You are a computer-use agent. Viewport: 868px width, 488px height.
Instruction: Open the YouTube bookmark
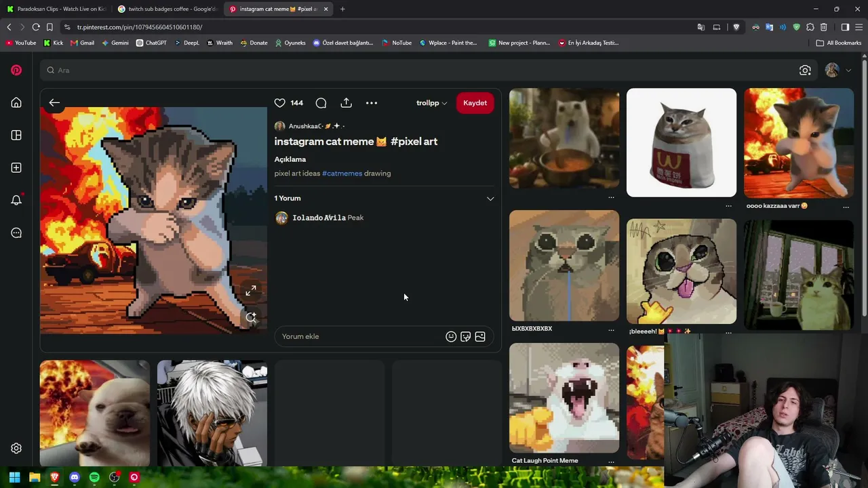21,43
